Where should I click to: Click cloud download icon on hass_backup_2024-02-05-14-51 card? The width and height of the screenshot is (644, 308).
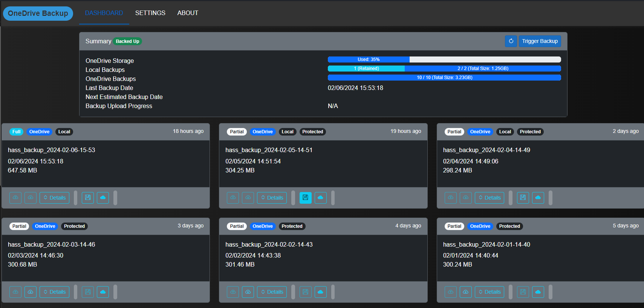(x=248, y=198)
